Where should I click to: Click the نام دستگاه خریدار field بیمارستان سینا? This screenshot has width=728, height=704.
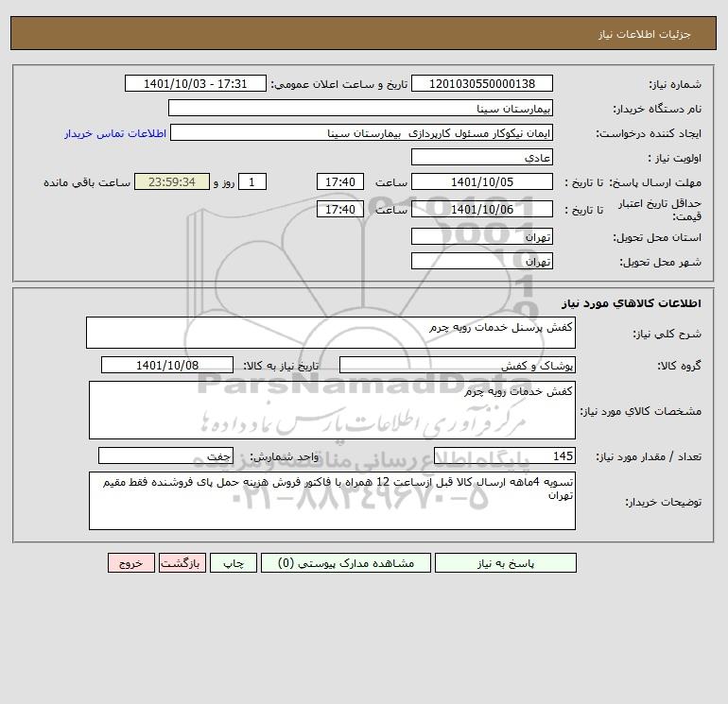click(360, 108)
